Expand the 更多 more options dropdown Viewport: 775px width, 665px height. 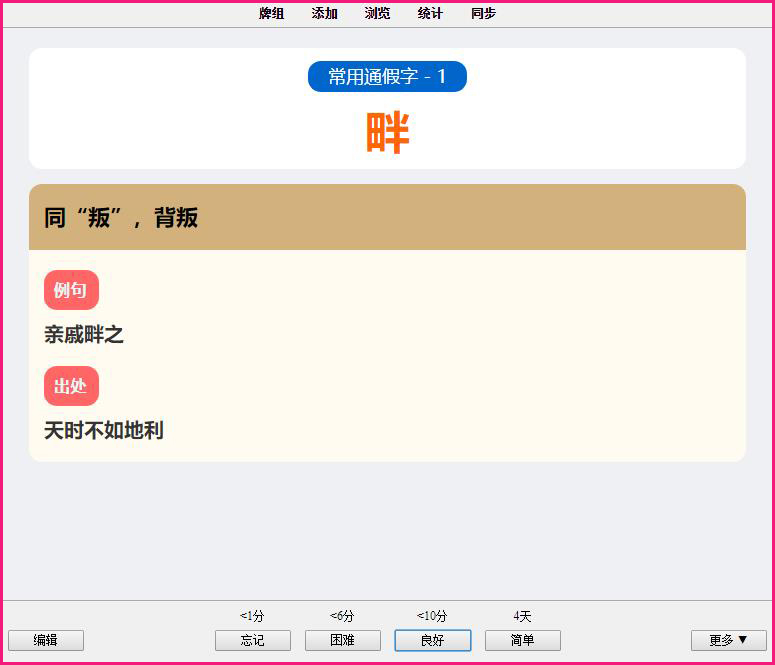tap(729, 640)
